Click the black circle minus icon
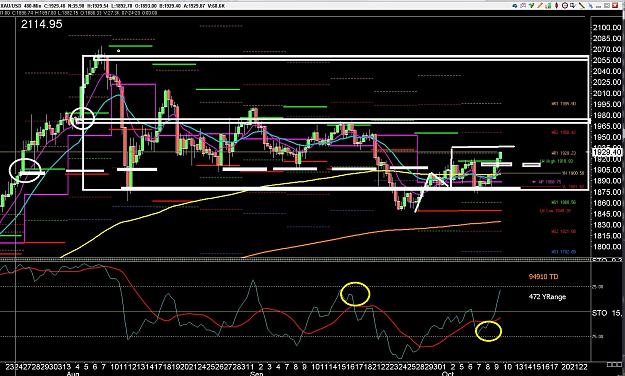The height and width of the screenshot is (376, 625). coord(565,6)
